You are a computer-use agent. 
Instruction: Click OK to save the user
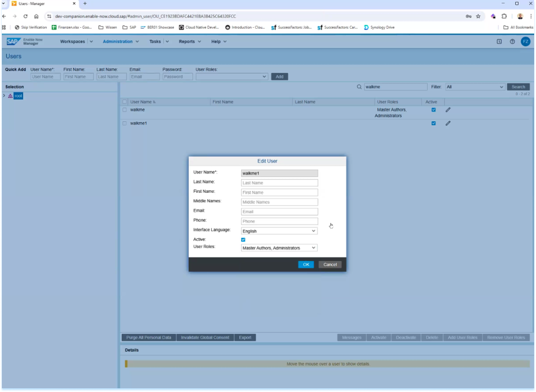306,264
